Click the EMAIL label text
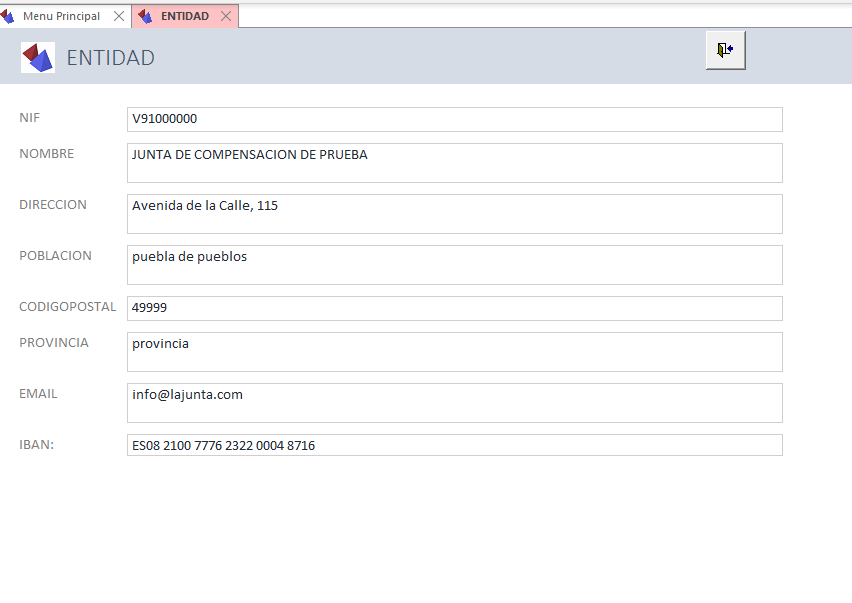Image resolution: width=852 pixels, height=603 pixels. coord(38,394)
